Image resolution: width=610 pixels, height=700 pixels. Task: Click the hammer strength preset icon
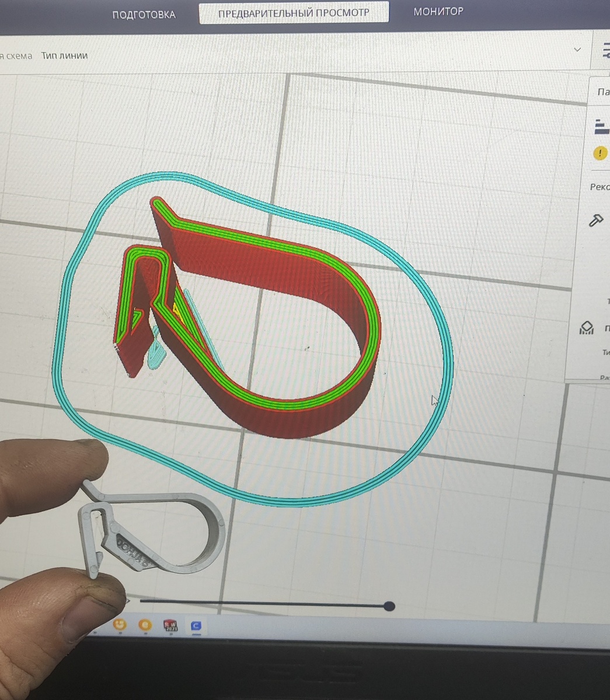(596, 220)
